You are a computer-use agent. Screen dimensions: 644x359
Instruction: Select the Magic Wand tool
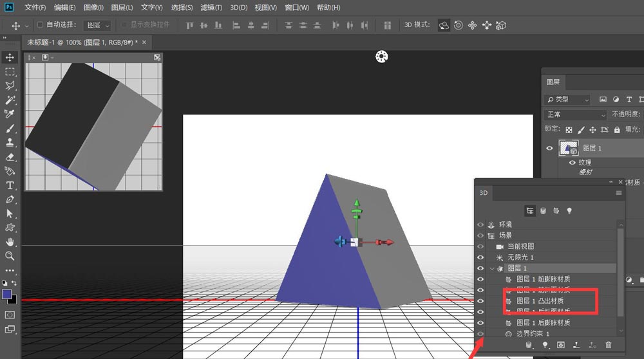(x=10, y=100)
